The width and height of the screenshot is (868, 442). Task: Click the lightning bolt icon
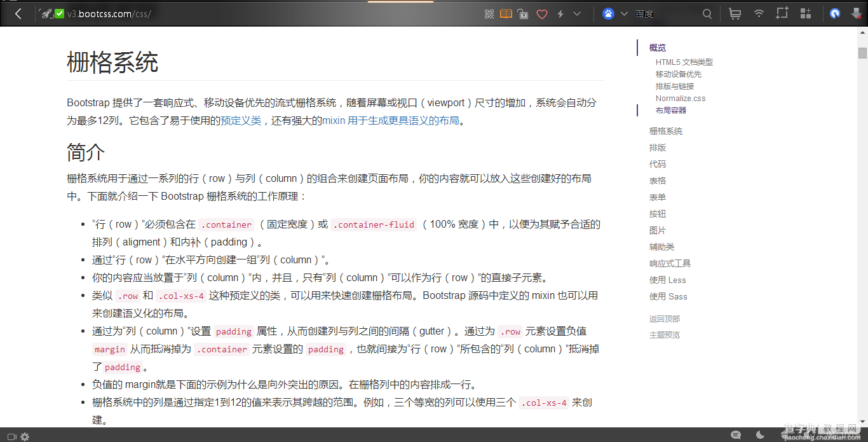coord(560,14)
